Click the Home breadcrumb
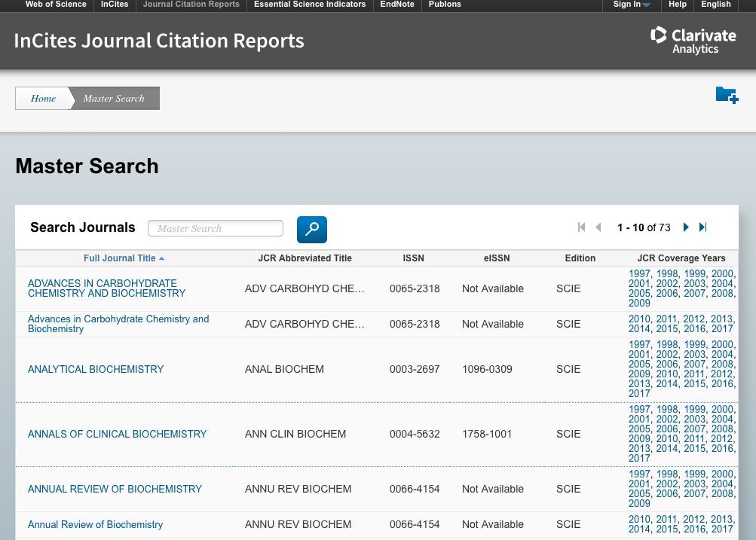The image size is (756, 540). click(43, 99)
